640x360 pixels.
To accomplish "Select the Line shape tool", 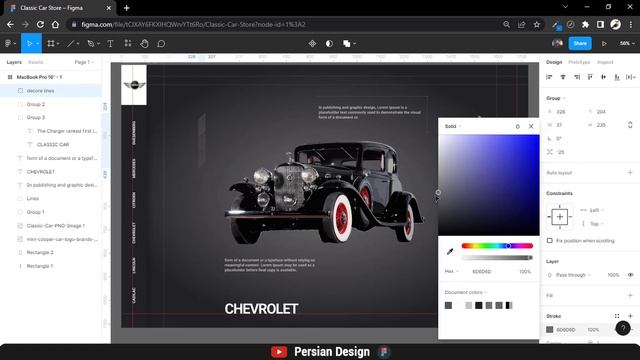I will 70,43.
